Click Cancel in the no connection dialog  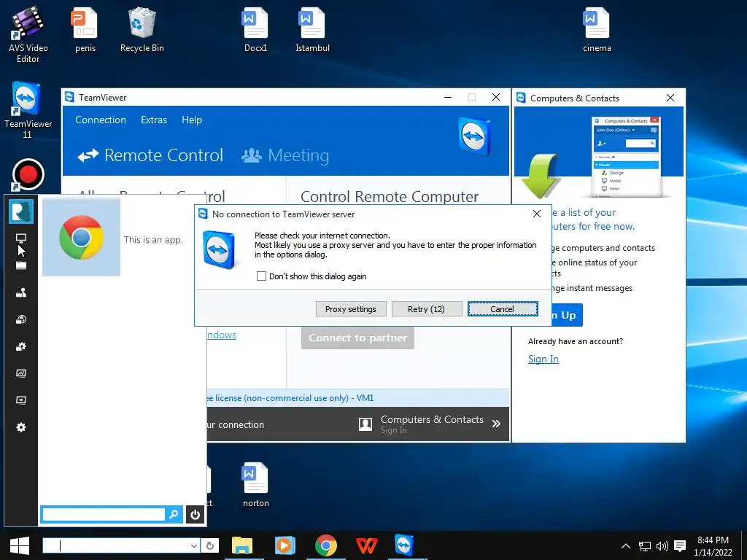pyautogui.click(x=503, y=309)
